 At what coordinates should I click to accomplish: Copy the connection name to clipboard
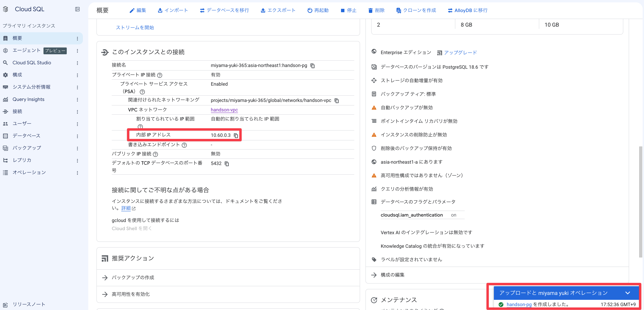tap(312, 66)
